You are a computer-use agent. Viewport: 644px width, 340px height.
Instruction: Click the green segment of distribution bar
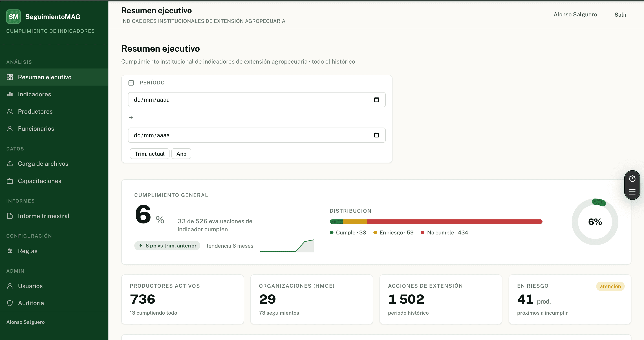click(x=336, y=221)
